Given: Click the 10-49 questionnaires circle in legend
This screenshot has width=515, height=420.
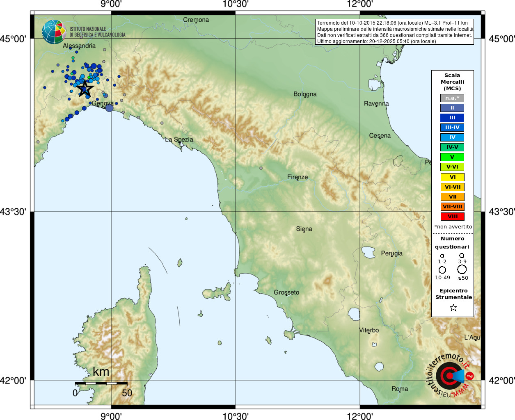Looking at the screenshot, I should (x=442, y=270).
